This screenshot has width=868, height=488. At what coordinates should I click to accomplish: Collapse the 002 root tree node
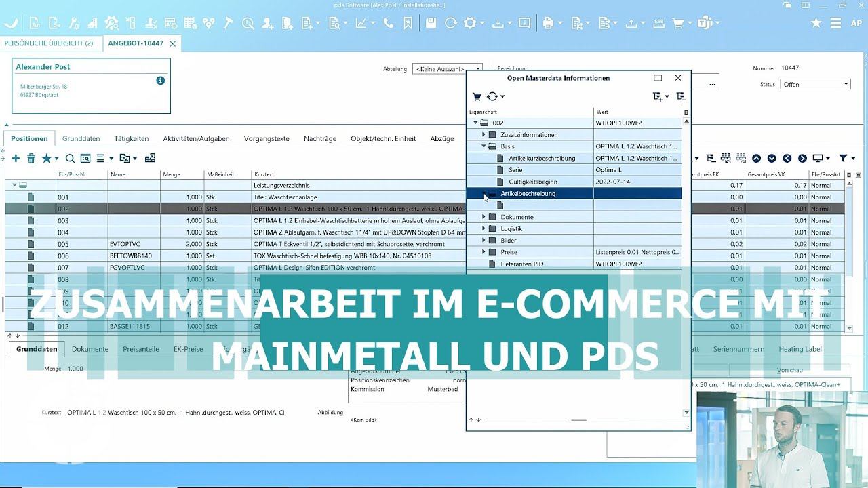[476, 123]
